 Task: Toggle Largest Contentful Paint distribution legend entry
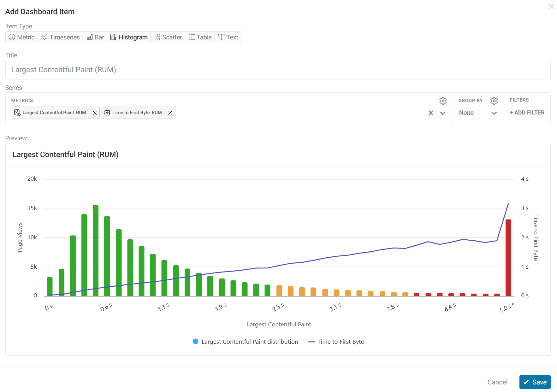(x=245, y=342)
